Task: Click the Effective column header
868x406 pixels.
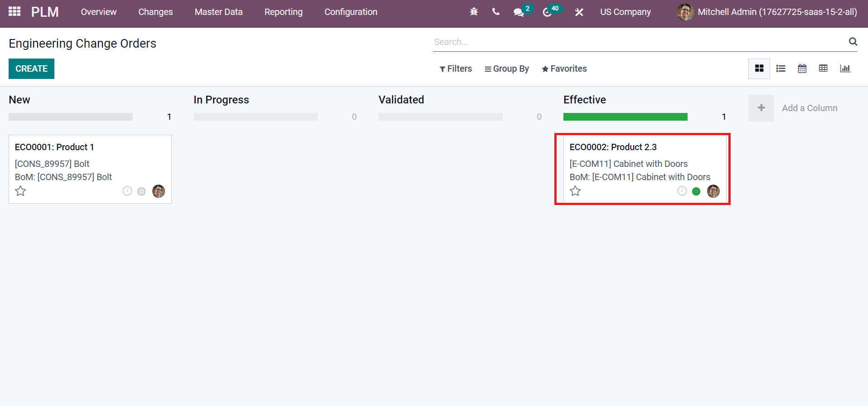Action: coord(584,100)
